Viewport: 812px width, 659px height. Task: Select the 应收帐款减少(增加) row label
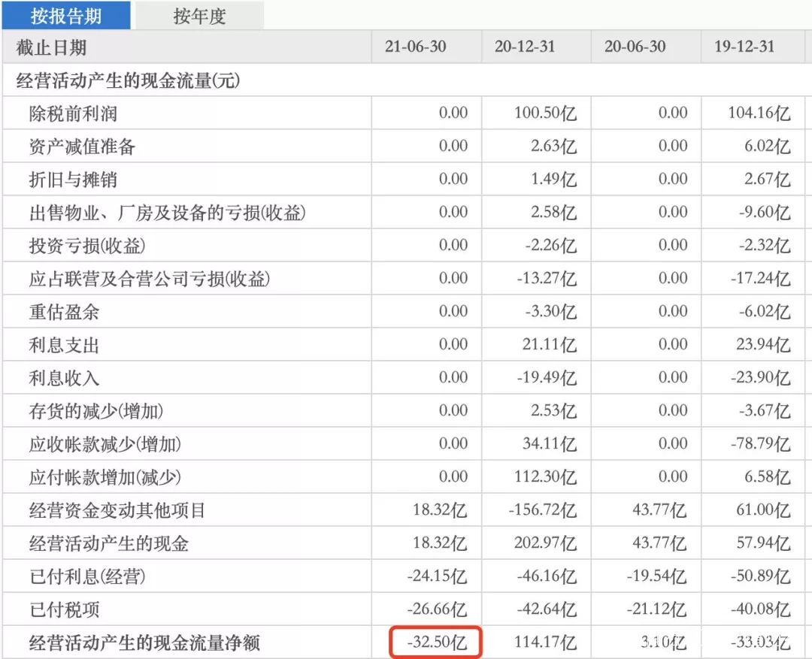coord(105,444)
